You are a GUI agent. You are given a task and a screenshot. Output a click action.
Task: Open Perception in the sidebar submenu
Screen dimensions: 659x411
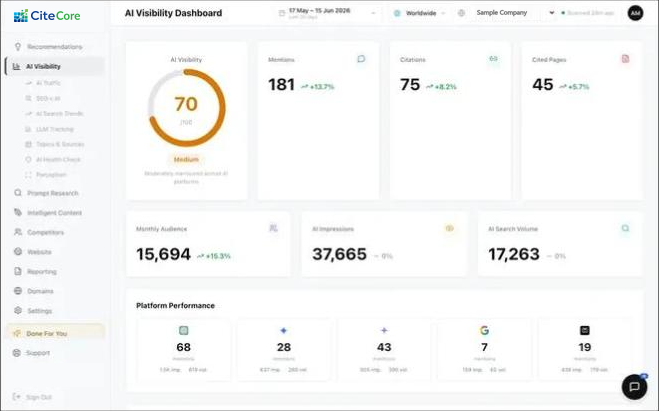point(46,174)
